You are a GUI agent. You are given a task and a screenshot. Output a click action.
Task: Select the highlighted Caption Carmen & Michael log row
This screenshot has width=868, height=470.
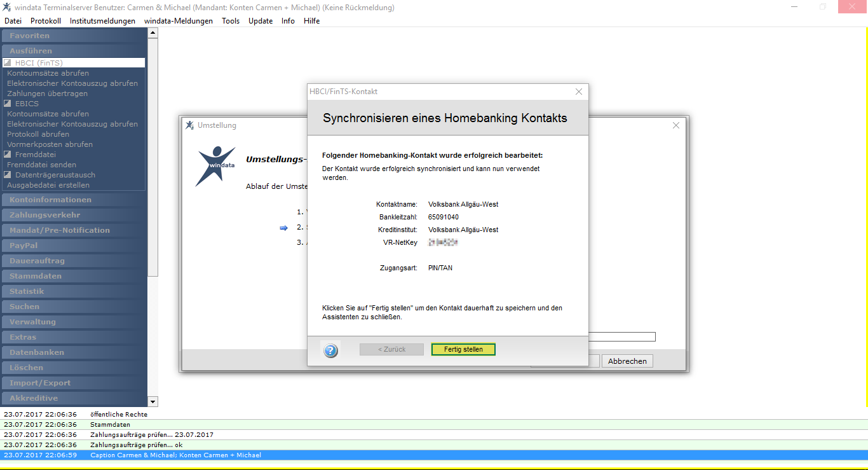(434, 455)
